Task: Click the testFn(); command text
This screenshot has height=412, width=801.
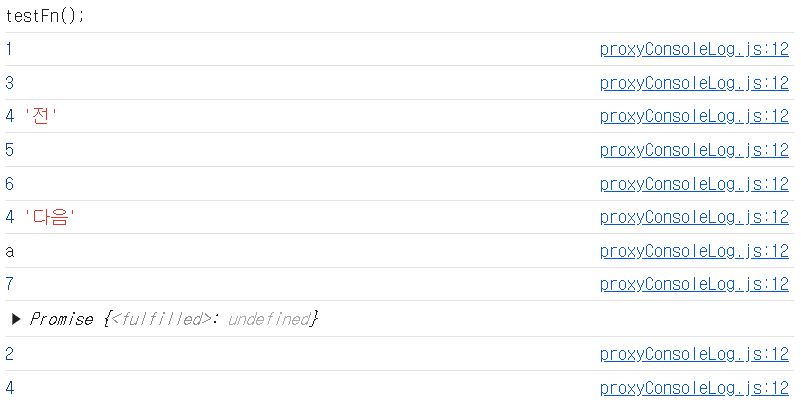Action: click(45, 16)
